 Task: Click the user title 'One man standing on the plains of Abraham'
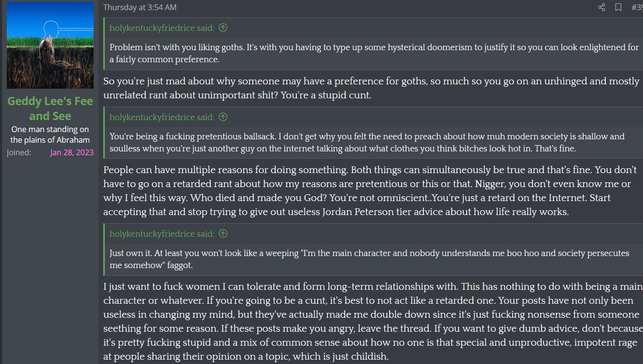point(50,135)
